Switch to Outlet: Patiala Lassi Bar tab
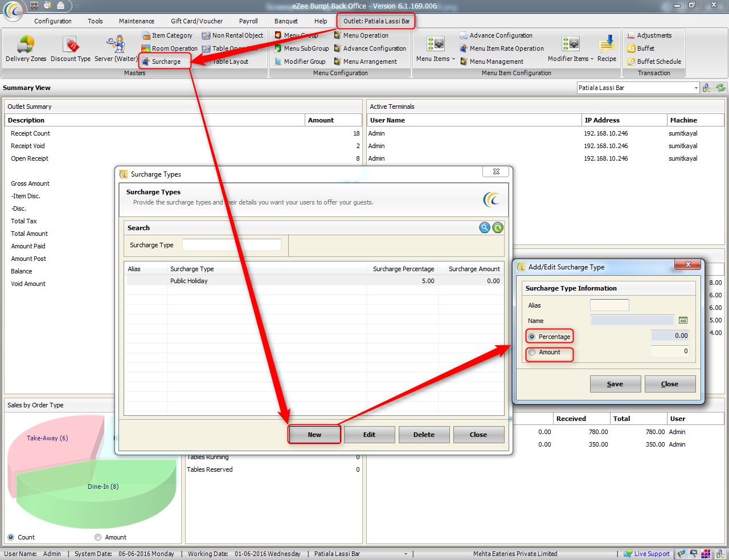 tap(376, 21)
